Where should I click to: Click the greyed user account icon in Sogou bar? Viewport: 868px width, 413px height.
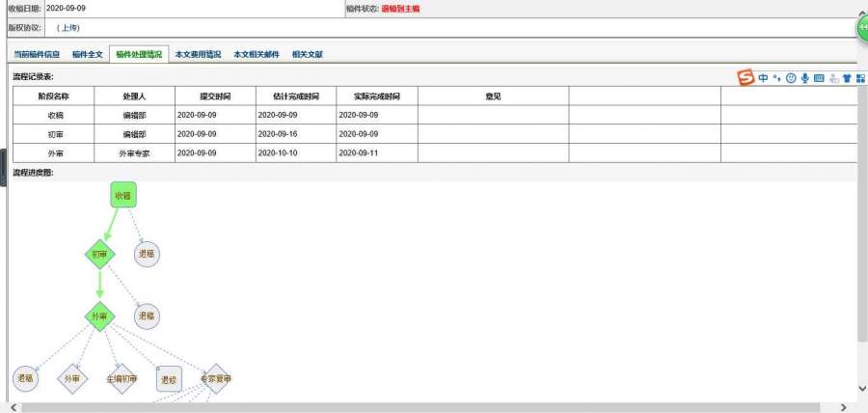point(834,78)
